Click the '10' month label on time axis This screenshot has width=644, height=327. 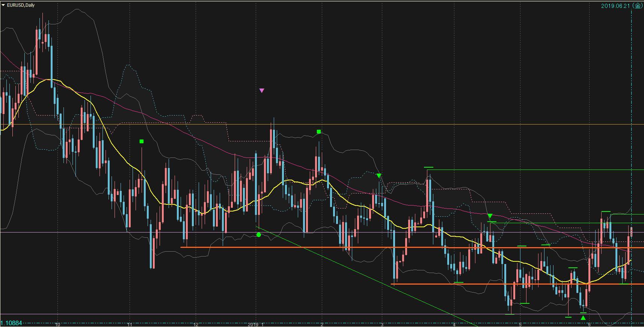pyautogui.click(x=57, y=324)
